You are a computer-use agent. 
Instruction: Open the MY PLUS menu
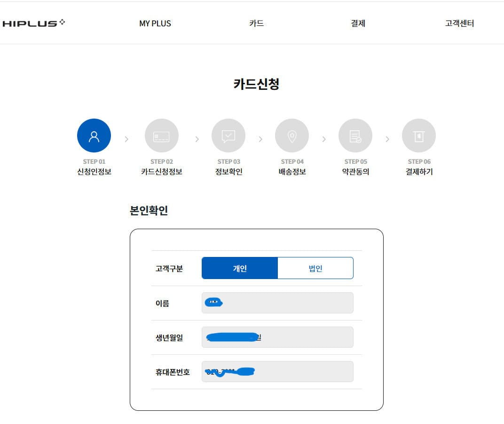pyautogui.click(x=155, y=24)
